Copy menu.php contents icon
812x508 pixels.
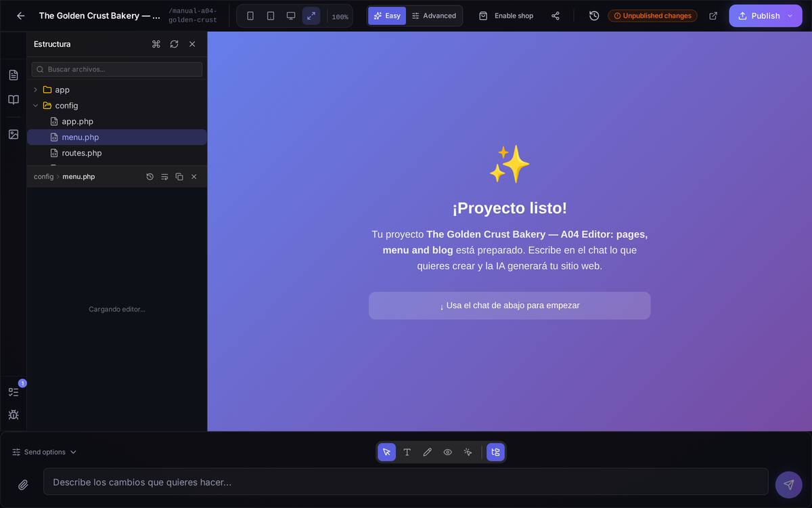tap(179, 177)
